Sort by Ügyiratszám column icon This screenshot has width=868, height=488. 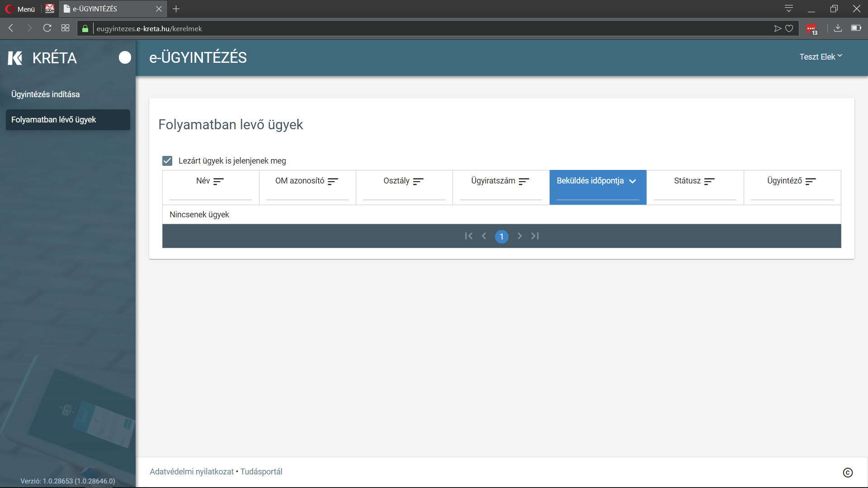tap(524, 181)
